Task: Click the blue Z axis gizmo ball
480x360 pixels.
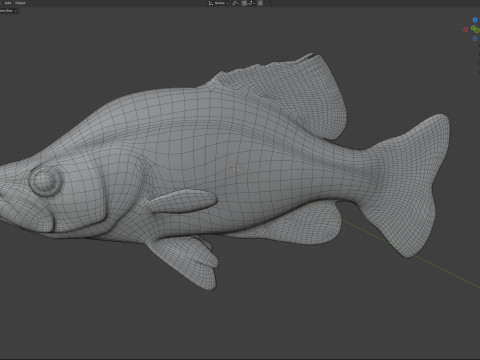Action: 475,20
